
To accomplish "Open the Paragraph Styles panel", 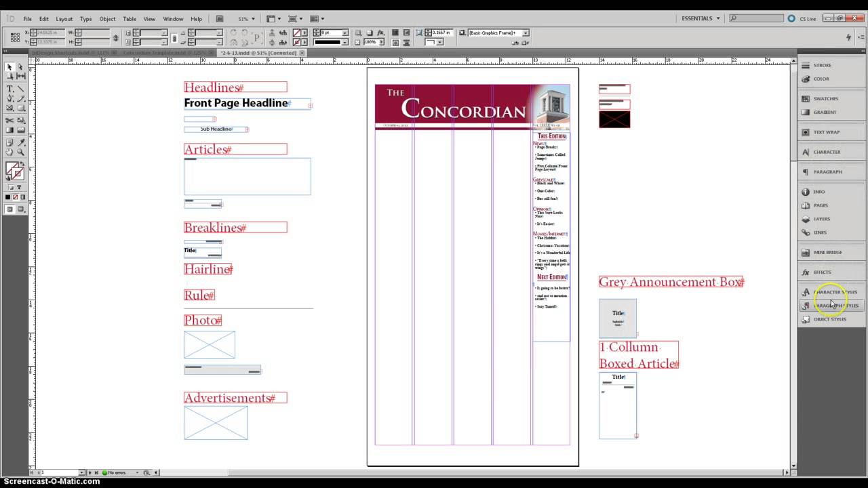I will coord(832,306).
